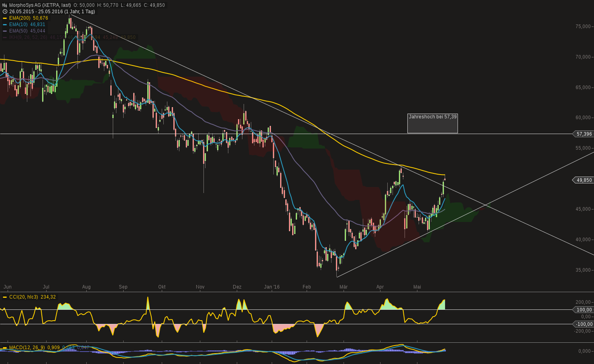Click the MACD value 0,909
Image resolution: width=594 pixels, height=364 pixels.
[x=53, y=348]
